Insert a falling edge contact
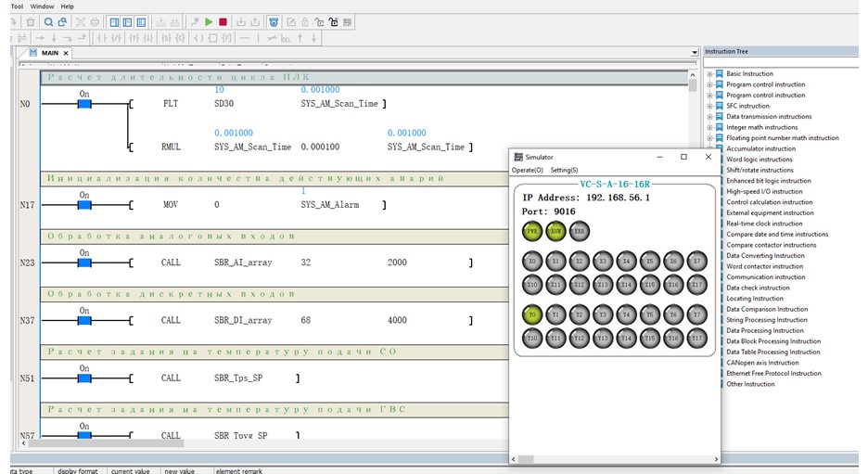 pyautogui.click(x=148, y=38)
